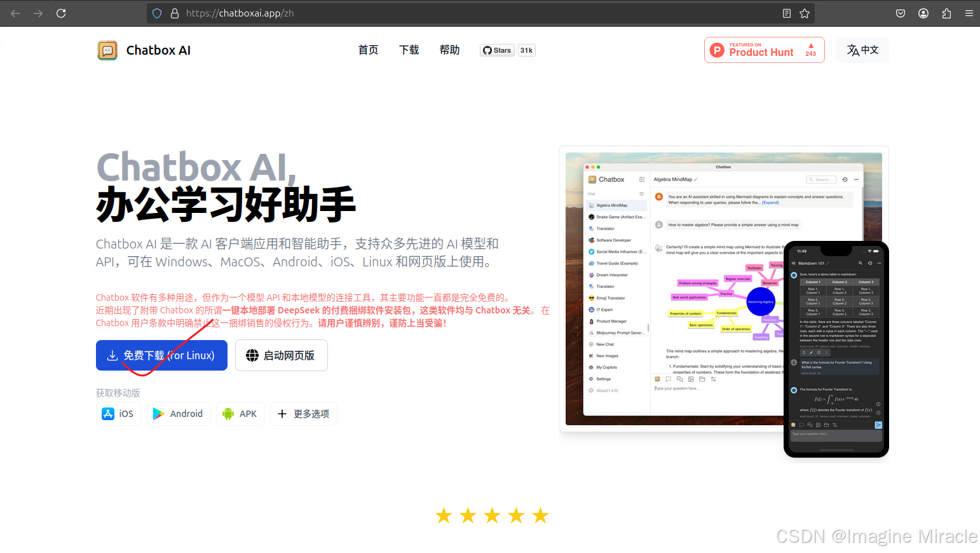Open the 下载 nav link

[x=409, y=50]
